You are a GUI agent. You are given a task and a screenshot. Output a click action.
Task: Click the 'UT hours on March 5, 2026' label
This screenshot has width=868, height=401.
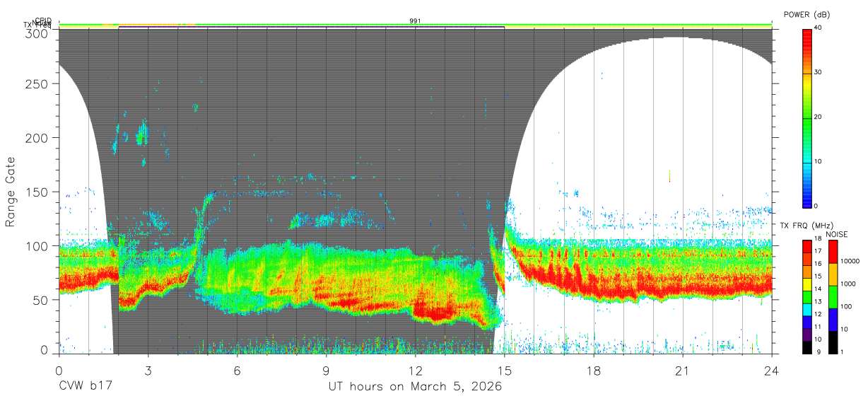(415, 387)
